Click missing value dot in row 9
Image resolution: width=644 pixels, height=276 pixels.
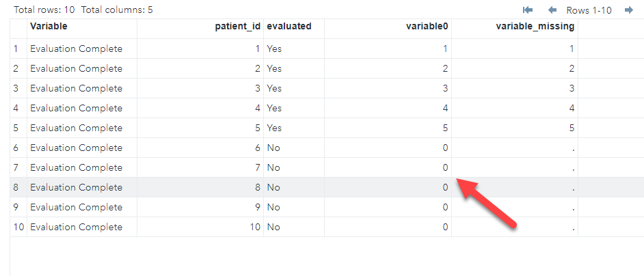coord(572,207)
